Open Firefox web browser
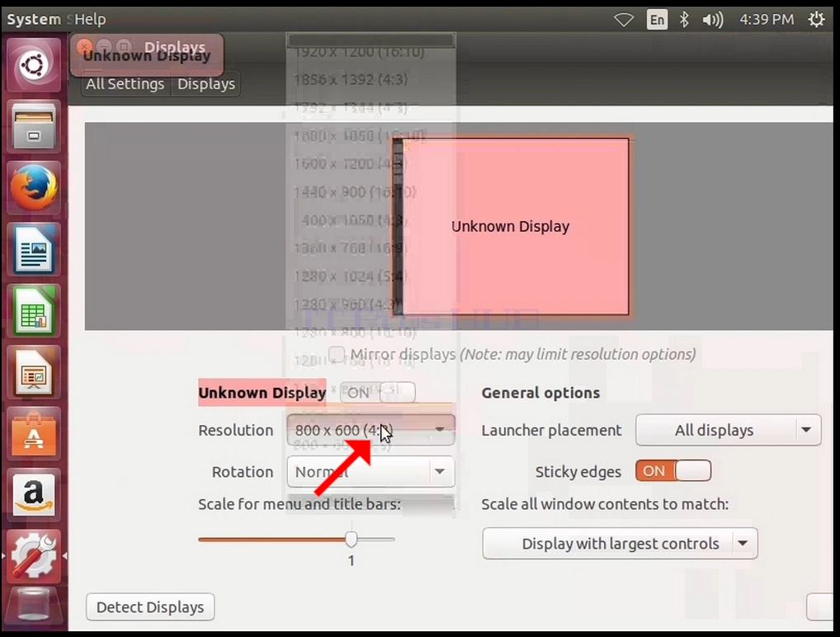Image resolution: width=840 pixels, height=637 pixels. pos(34,189)
